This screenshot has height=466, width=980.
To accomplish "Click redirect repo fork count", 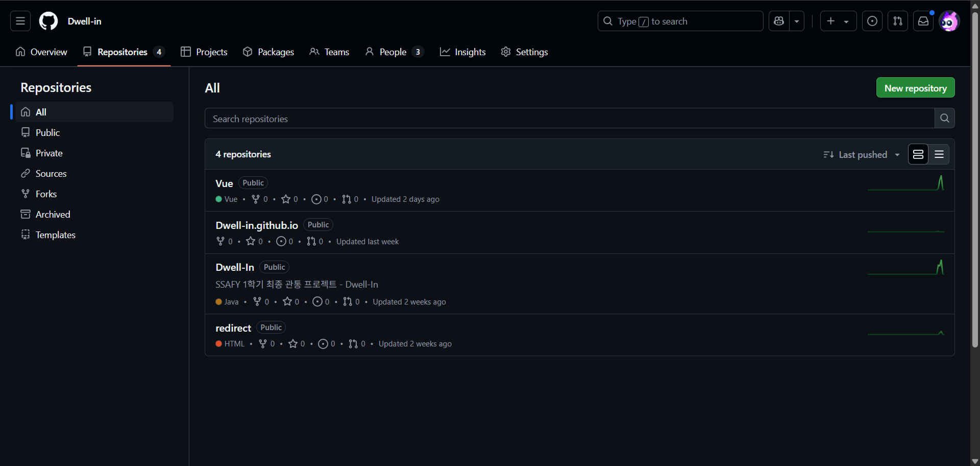I will click(x=267, y=344).
